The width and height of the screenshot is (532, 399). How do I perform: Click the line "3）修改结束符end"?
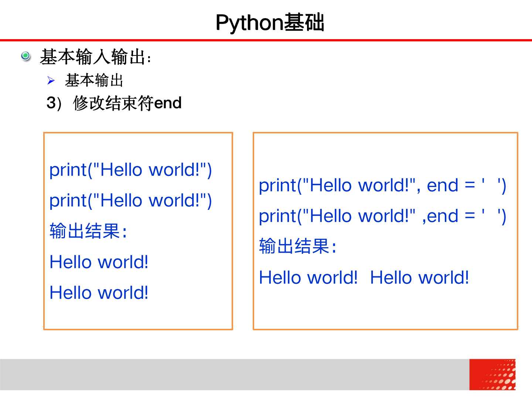[114, 103]
